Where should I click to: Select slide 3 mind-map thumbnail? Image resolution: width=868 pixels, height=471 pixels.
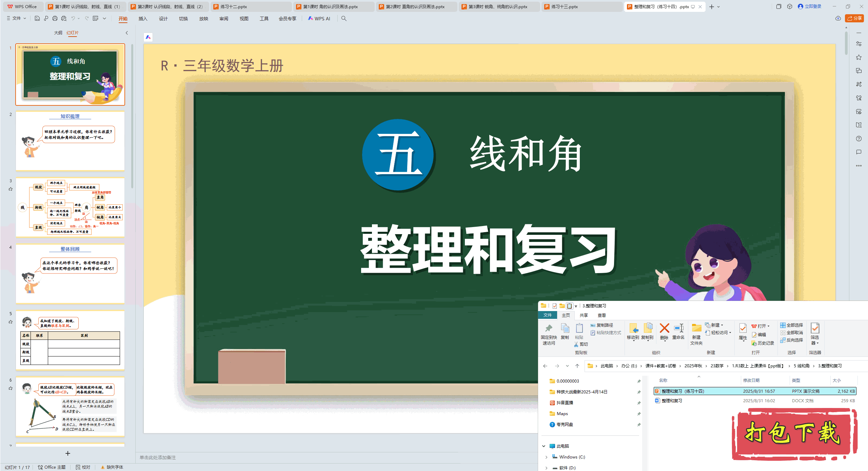(x=70, y=207)
